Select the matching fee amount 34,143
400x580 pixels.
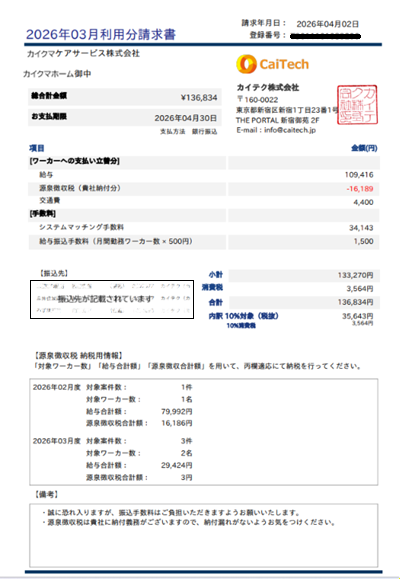[x=361, y=228]
